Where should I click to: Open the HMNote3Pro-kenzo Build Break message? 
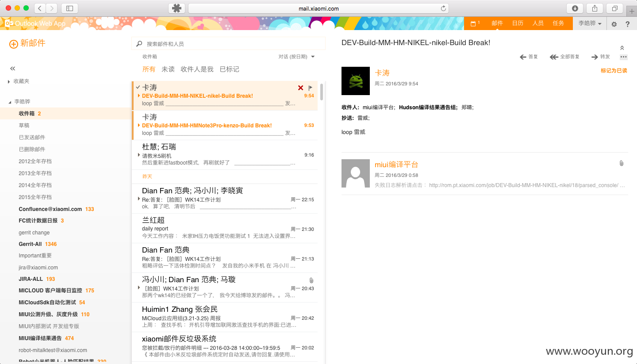225,125
